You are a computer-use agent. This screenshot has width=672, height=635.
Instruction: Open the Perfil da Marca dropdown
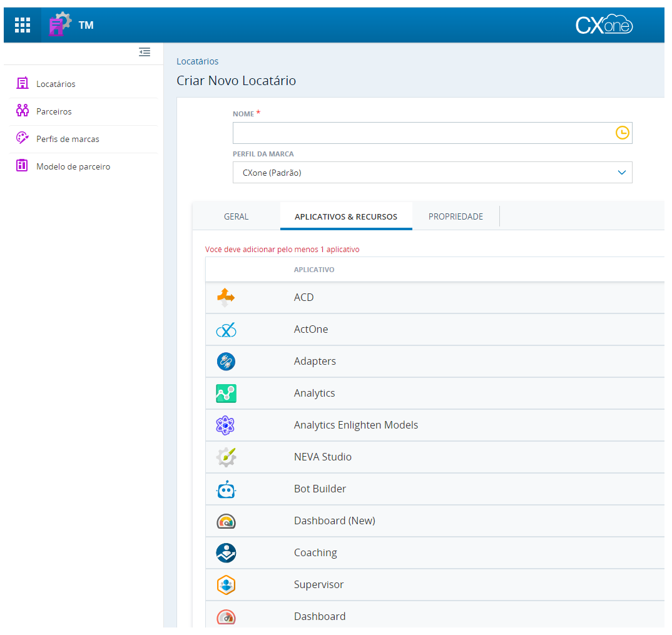coord(432,173)
